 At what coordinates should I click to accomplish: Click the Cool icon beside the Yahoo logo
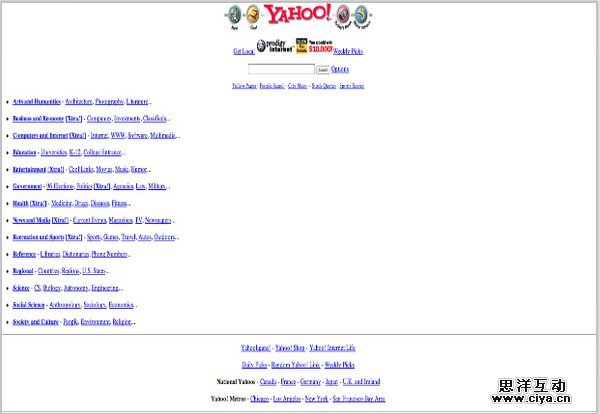[x=253, y=16]
